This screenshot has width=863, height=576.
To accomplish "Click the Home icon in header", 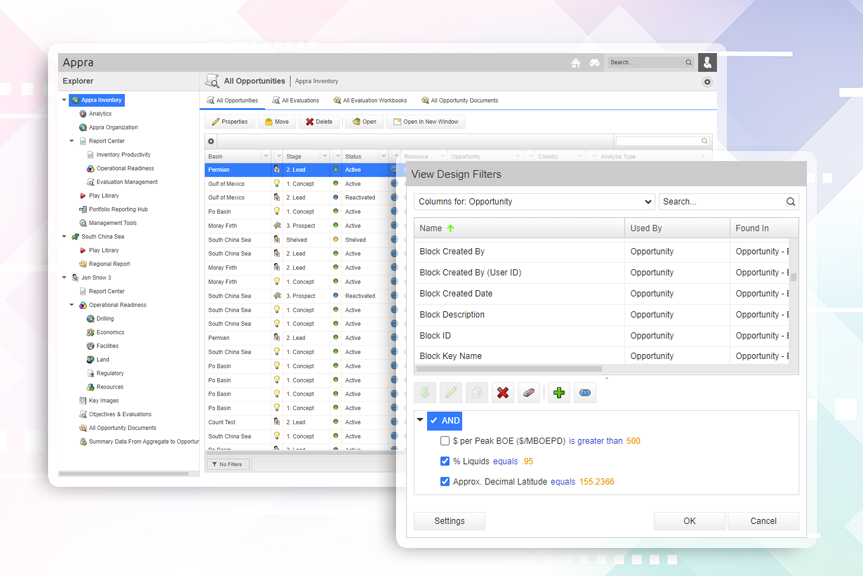I will (x=575, y=63).
